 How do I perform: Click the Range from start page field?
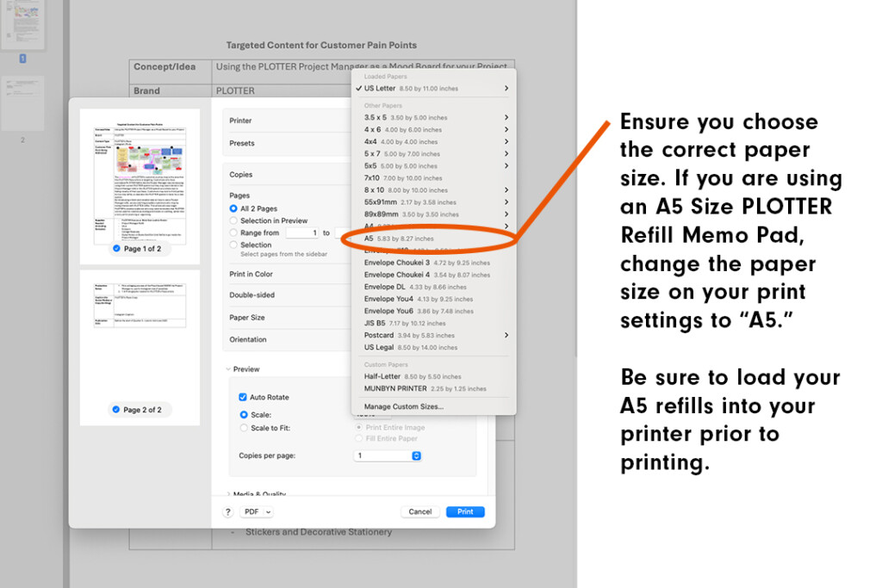[x=302, y=232]
